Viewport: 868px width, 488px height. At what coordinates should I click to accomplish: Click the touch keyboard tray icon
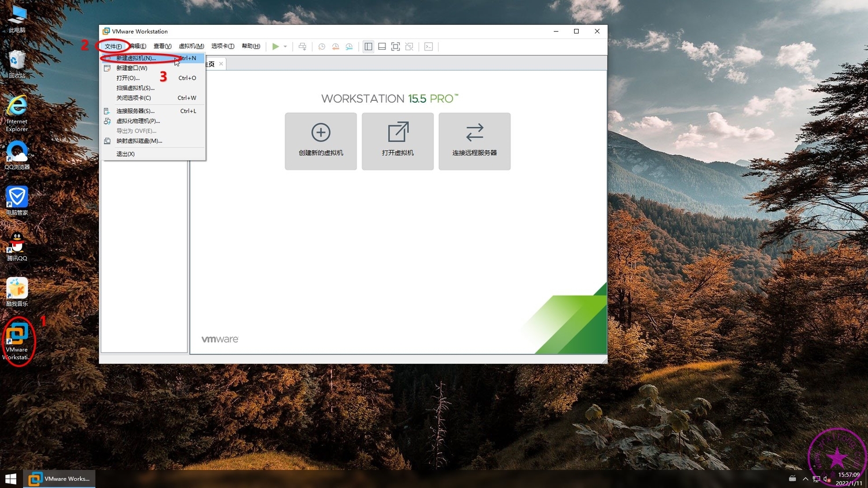(x=792, y=479)
